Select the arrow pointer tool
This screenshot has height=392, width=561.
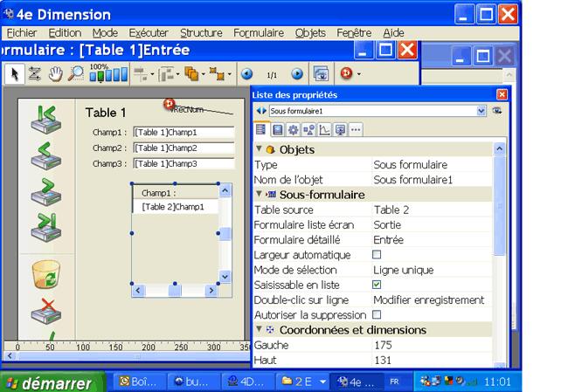click(12, 74)
